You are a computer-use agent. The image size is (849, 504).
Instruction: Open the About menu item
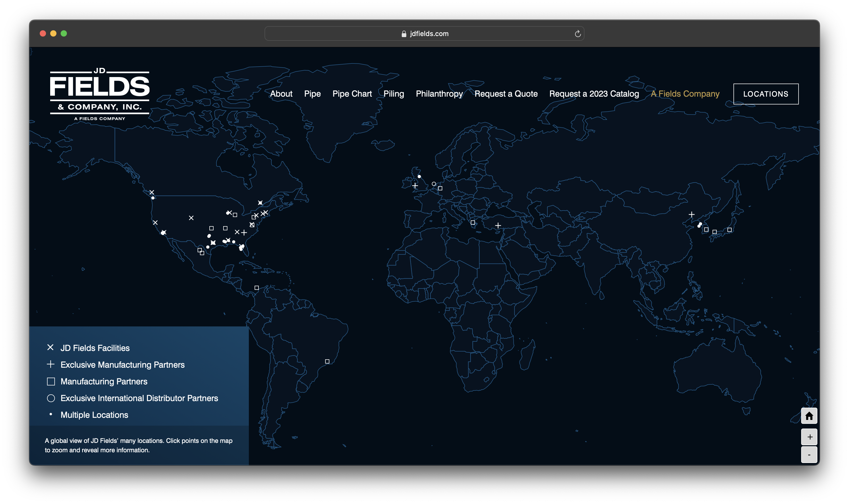281,94
